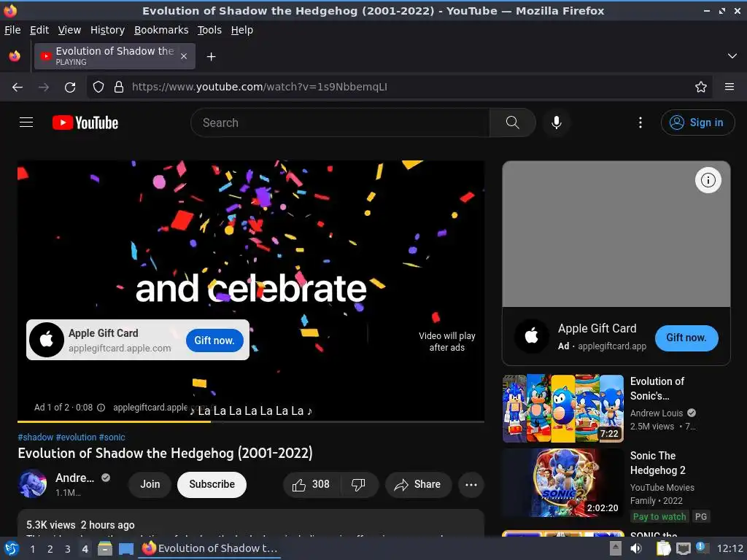Expand the list all tabs chevron
The height and width of the screenshot is (560, 747).
coord(732,56)
